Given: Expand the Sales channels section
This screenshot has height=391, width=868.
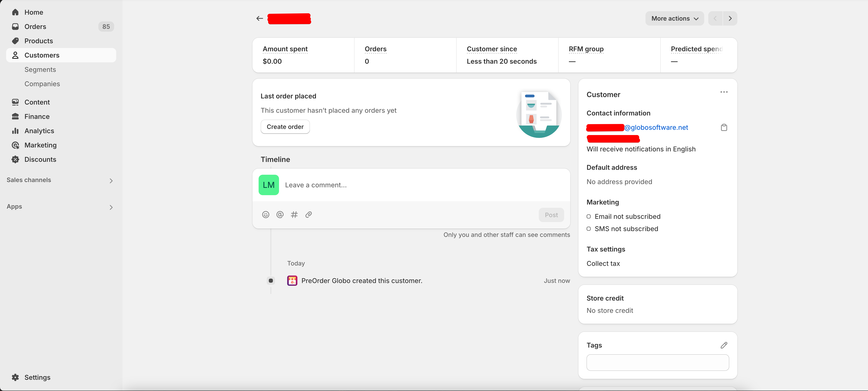Looking at the screenshot, I should click(x=111, y=181).
